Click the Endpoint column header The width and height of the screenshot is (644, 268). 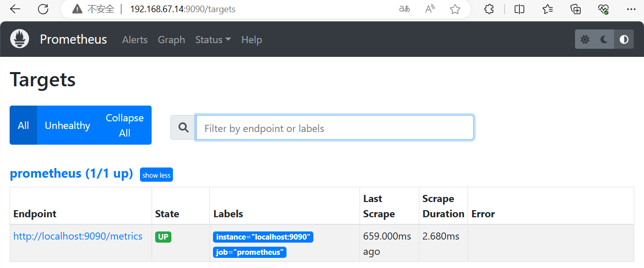tap(35, 214)
